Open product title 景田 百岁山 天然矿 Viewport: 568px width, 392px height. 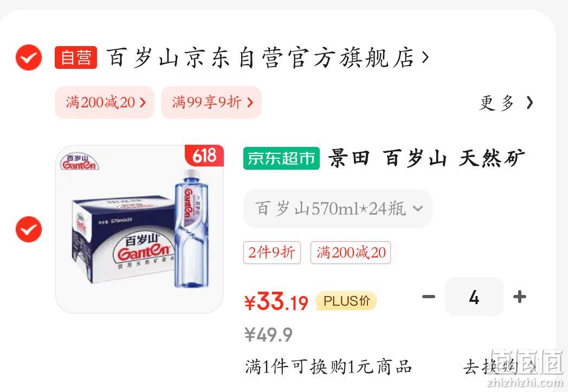tap(427, 158)
